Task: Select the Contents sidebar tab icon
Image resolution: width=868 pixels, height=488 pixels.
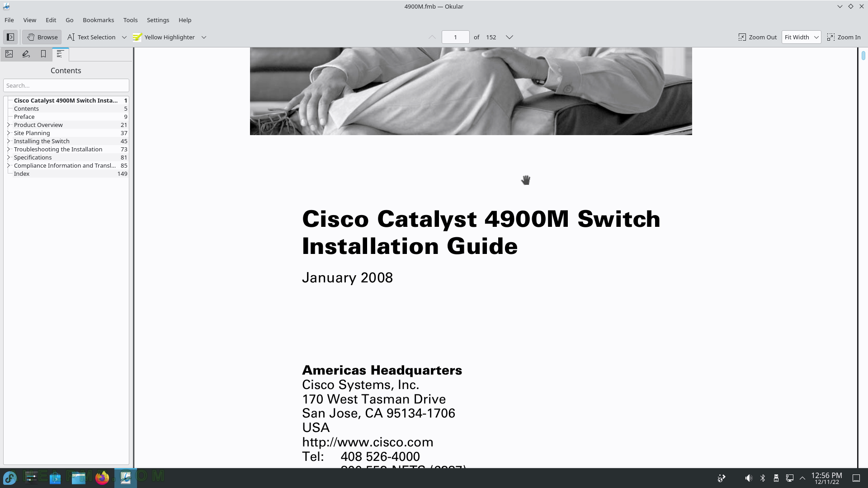Action: pos(60,54)
